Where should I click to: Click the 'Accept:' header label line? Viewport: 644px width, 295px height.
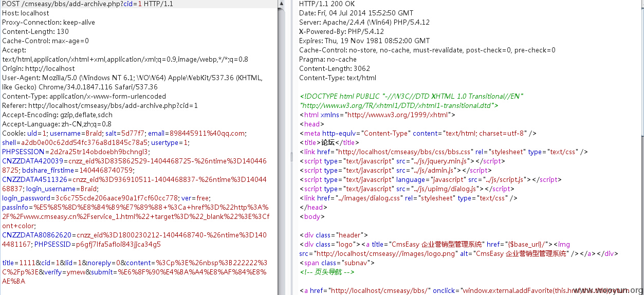click(14, 50)
